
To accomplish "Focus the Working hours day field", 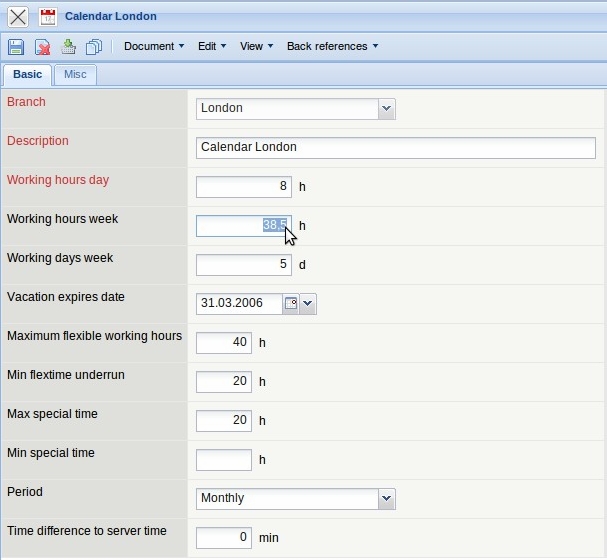I will click(x=243, y=187).
